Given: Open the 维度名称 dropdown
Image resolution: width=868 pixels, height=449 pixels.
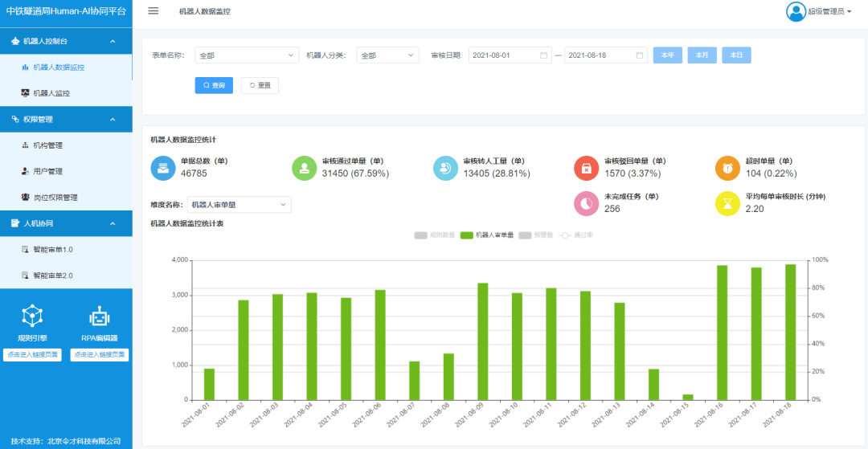Looking at the screenshot, I should [239, 205].
